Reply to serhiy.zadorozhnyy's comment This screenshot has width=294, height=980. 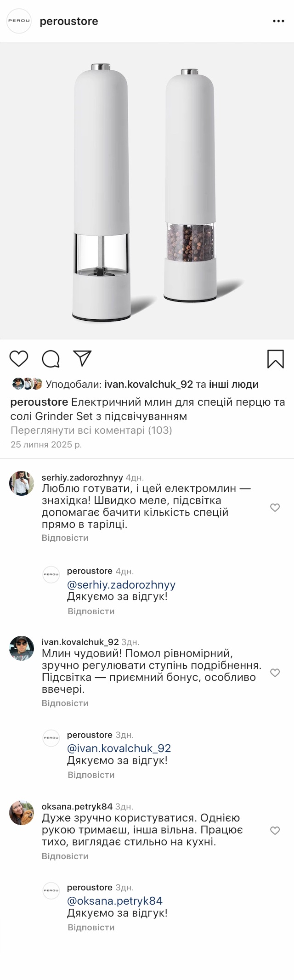[x=65, y=538]
